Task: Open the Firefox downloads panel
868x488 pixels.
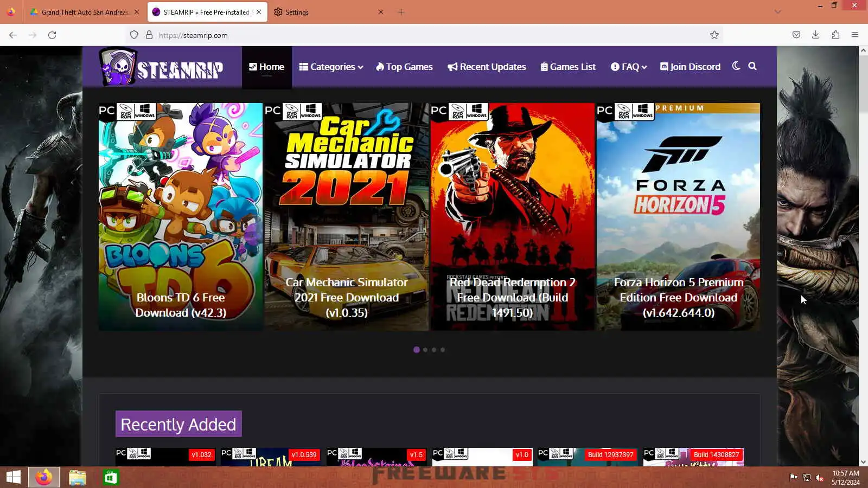Action: [815, 35]
